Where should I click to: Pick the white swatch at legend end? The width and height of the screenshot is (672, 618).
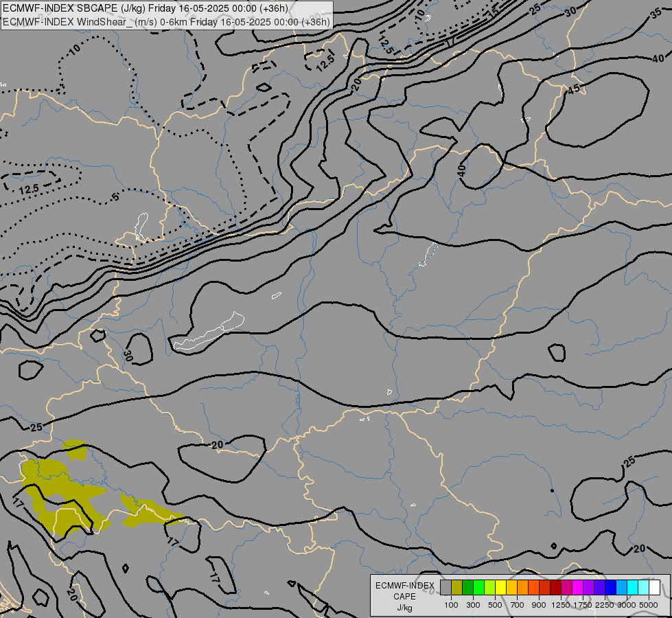coord(655,587)
